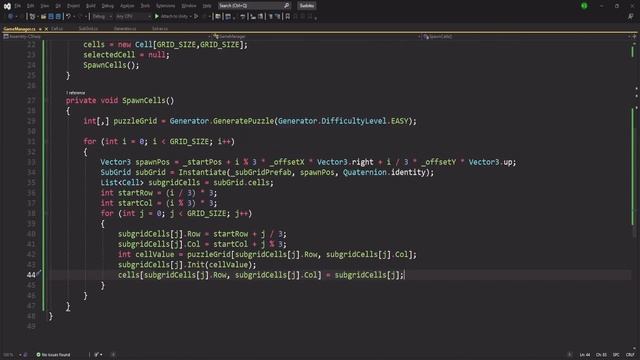Switch to the Generator.cs tab

pyautogui.click(x=125, y=29)
